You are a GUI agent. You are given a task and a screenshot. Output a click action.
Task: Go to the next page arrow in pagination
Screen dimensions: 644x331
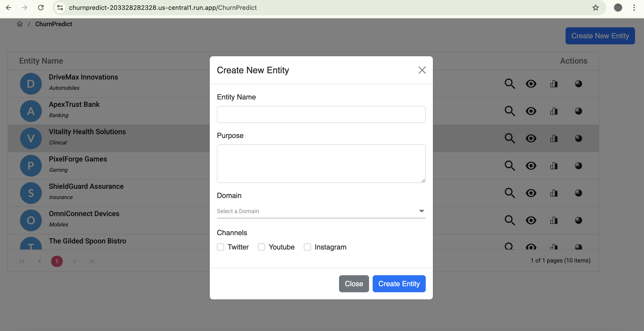pos(74,261)
